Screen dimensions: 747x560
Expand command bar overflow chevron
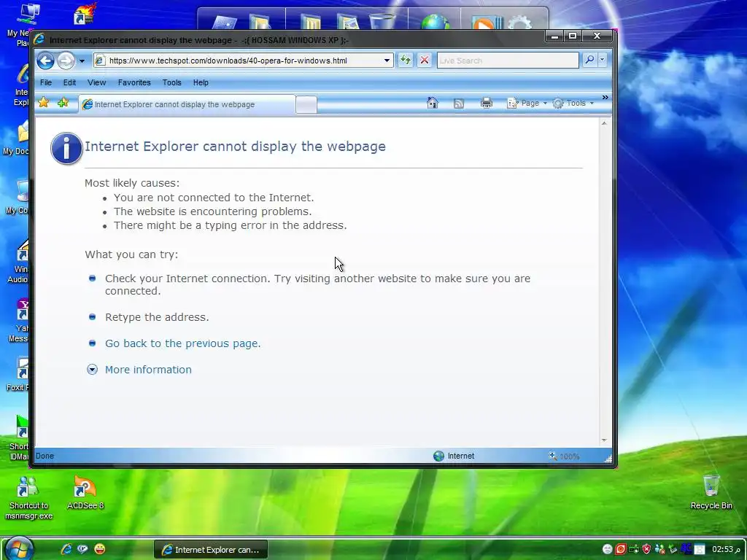point(605,98)
